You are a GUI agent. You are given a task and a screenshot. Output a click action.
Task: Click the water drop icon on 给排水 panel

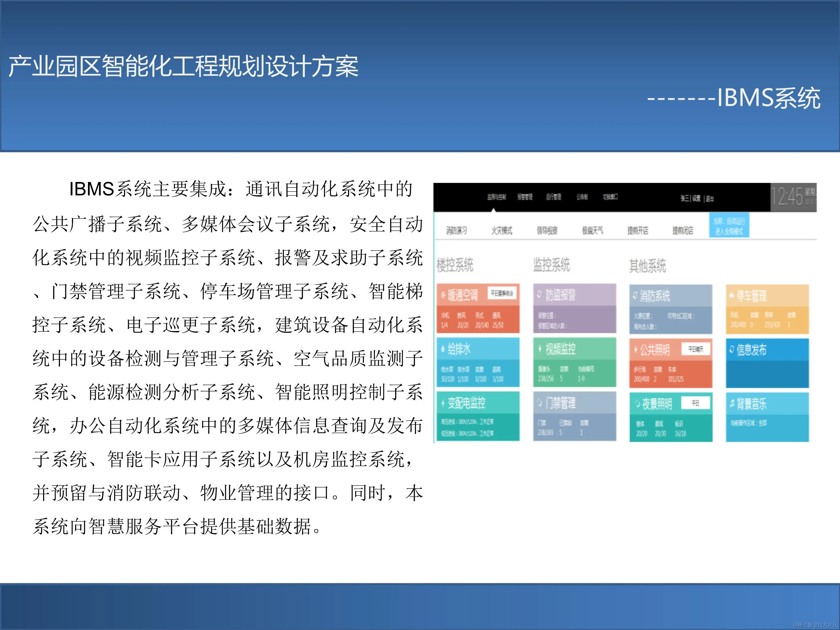pyautogui.click(x=443, y=349)
